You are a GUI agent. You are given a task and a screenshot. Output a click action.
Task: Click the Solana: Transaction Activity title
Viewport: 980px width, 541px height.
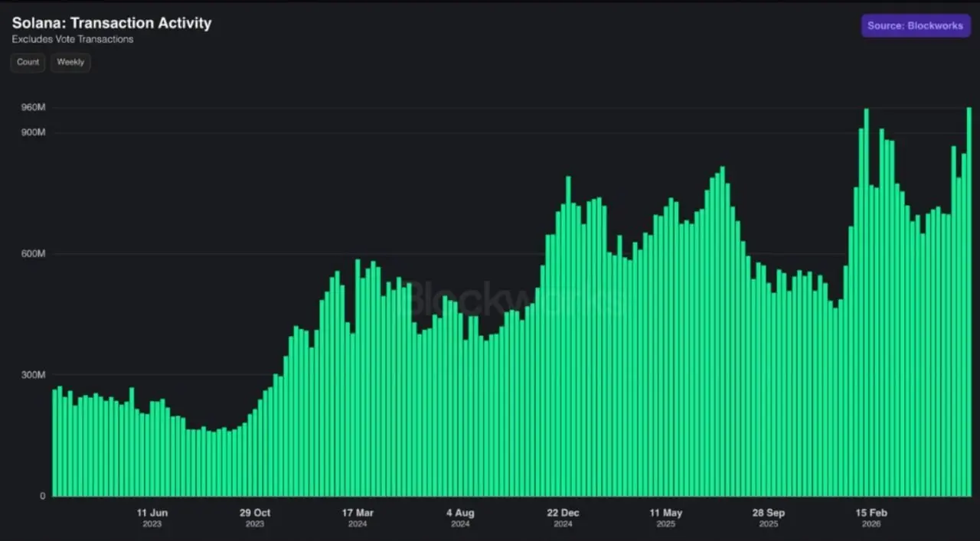(112, 23)
